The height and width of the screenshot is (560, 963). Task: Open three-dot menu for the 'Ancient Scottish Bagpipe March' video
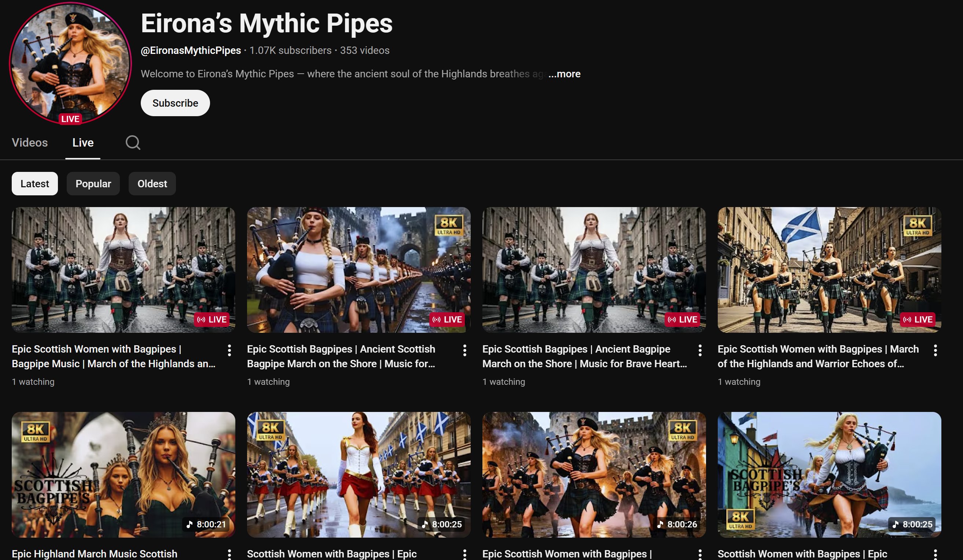[465, 350]
